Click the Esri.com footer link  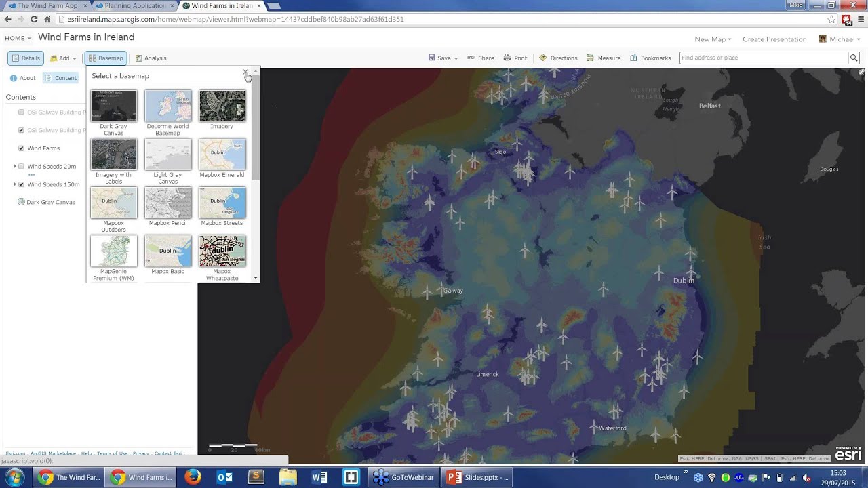[x=15, y=453]
